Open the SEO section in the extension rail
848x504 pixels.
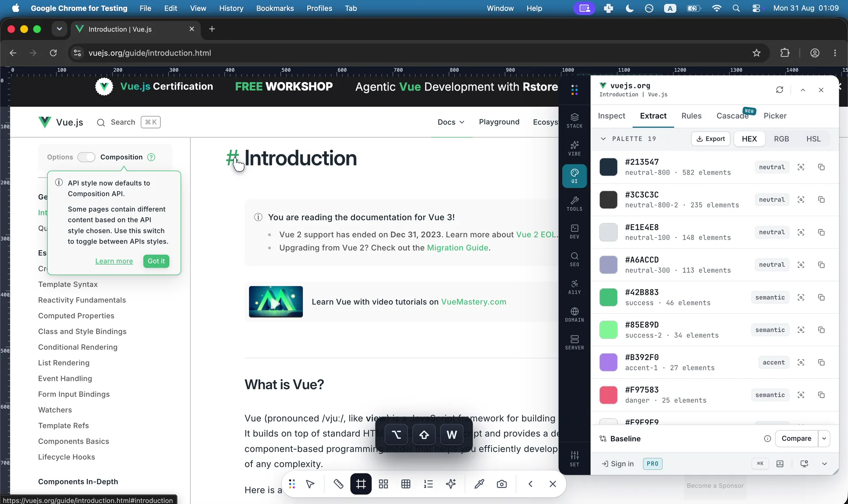574,259
